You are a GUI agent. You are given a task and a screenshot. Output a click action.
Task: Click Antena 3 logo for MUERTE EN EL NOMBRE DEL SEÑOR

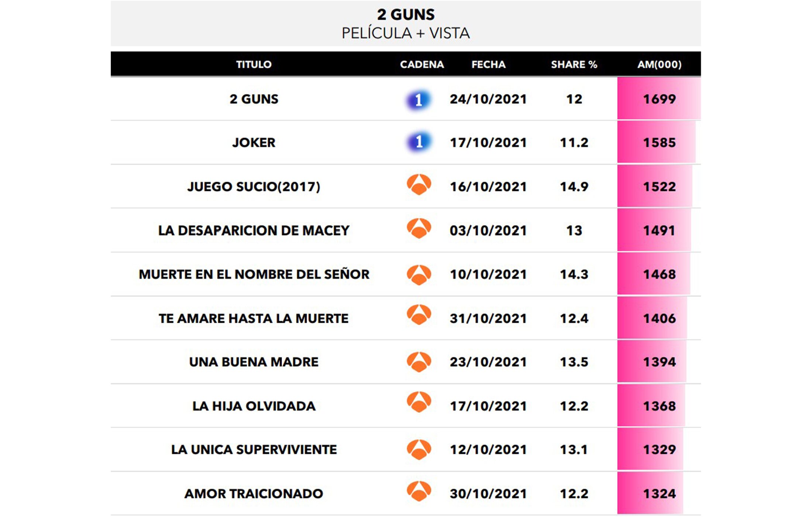419,275
